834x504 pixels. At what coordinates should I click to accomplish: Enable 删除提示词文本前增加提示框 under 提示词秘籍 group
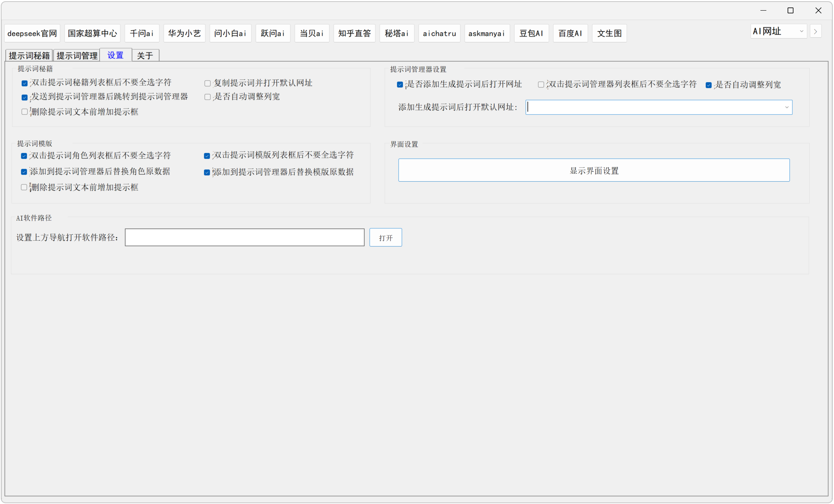(24, 112)
